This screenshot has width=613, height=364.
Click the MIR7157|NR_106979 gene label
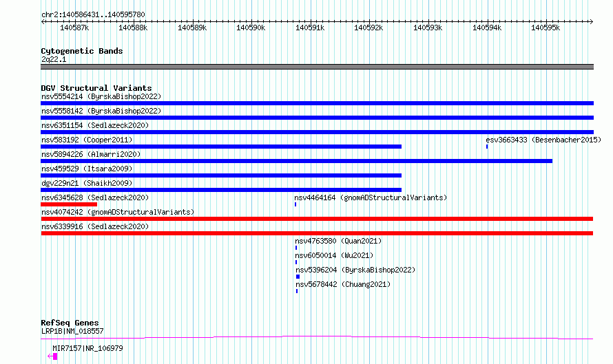(87, 348)
